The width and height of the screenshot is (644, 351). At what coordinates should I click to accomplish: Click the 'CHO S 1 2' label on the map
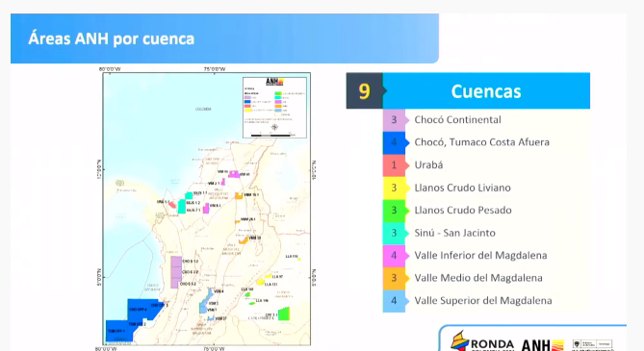tap(191, 262)
